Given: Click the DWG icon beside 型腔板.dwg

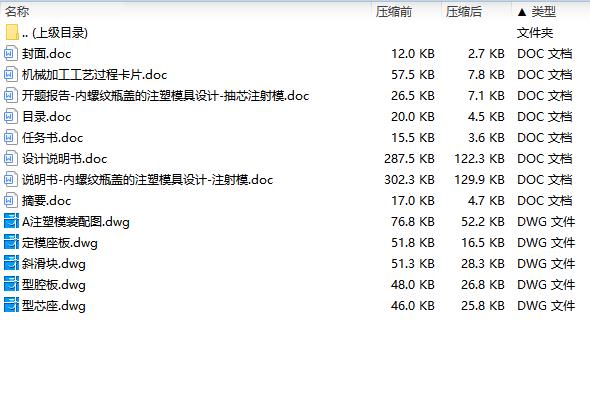Looking at the screenshot, I should pos(11,285).
